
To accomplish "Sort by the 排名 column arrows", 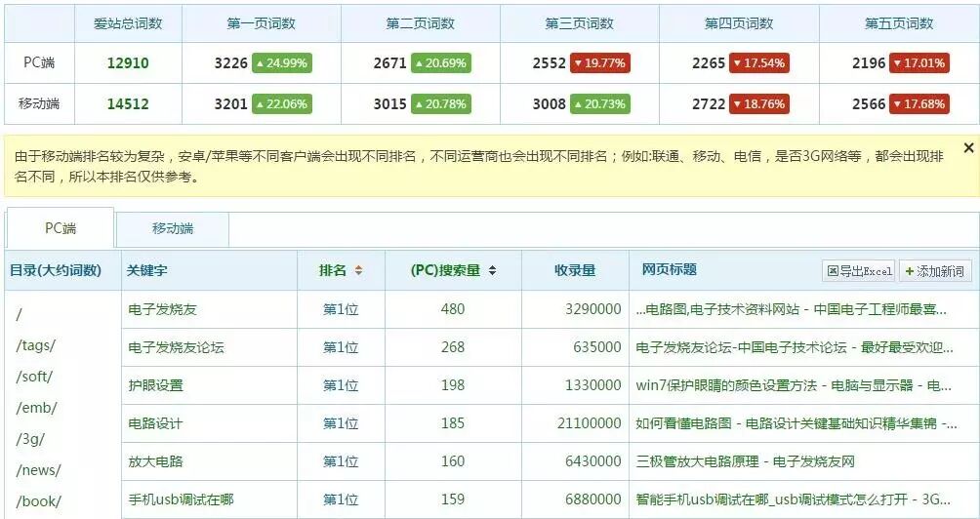I will (358, 270).
